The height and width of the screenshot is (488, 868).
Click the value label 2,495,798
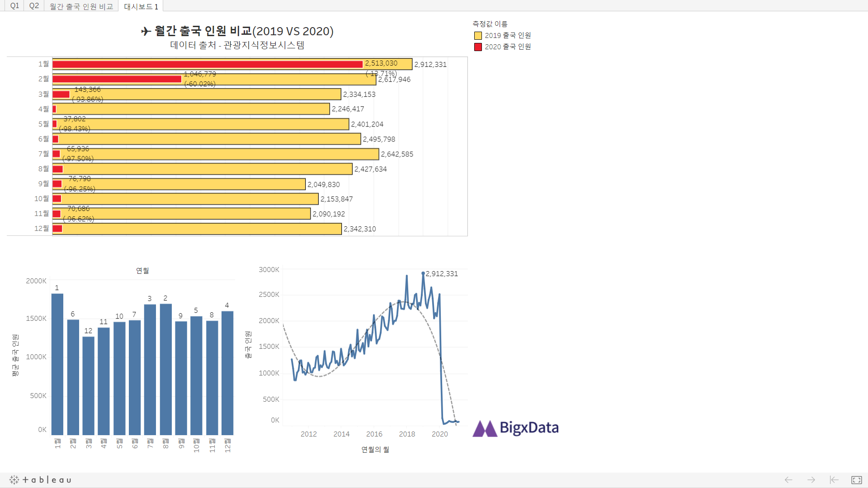(379, 139)
